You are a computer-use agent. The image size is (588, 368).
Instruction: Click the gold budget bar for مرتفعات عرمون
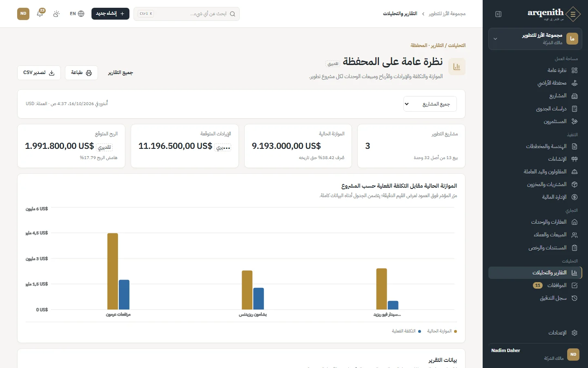click(x=113, y=271)
